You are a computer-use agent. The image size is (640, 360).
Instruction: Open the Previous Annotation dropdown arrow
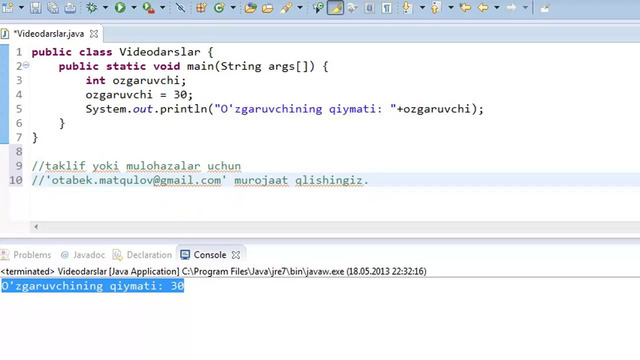[x=451, y=7]
